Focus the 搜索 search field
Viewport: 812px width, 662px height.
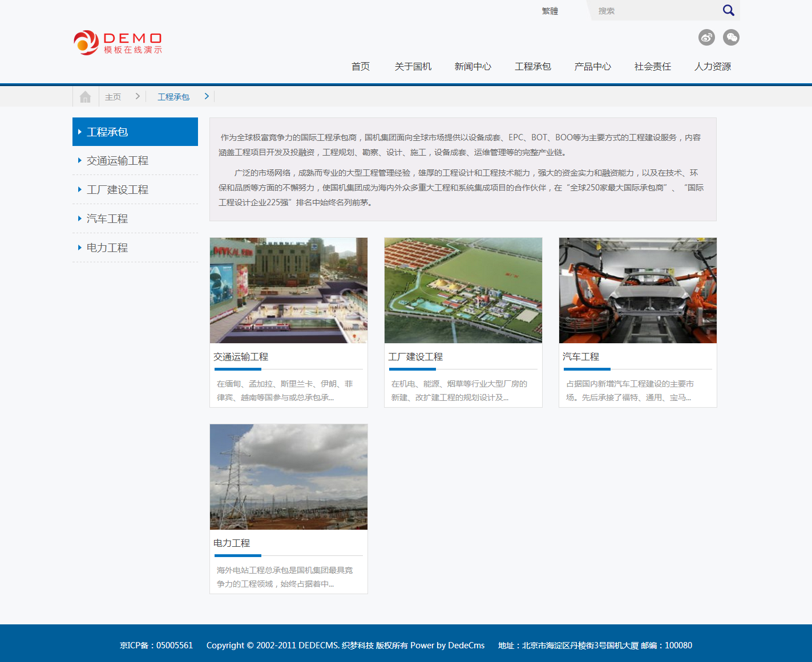click(x=656, y=11)
